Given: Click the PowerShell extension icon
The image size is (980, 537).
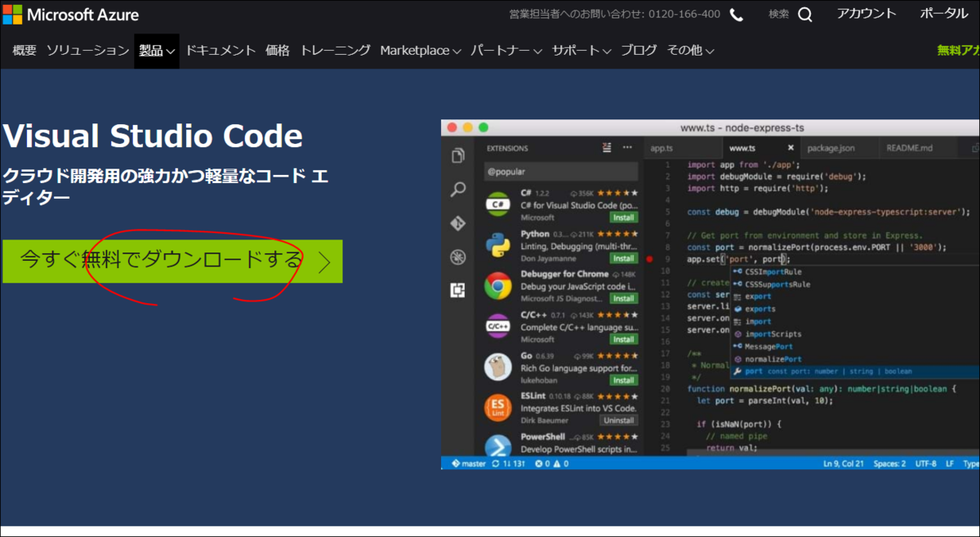Looking at the screenshot, I should click(498, 446).
